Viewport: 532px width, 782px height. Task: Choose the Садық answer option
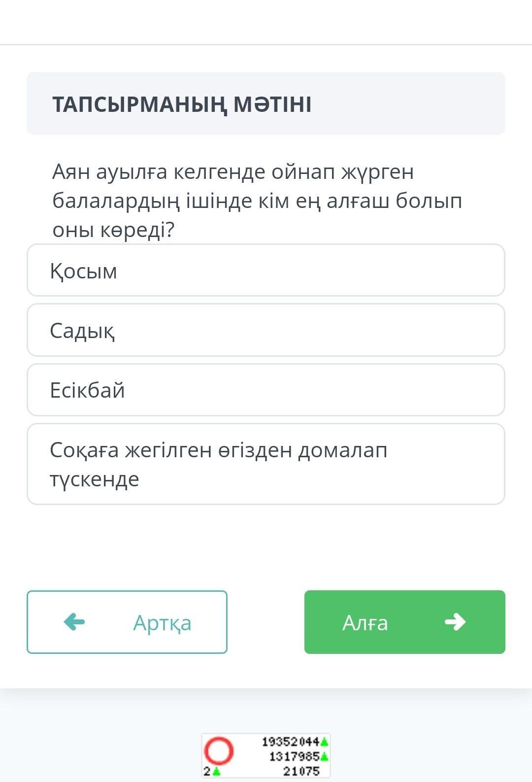coord(266,330)
